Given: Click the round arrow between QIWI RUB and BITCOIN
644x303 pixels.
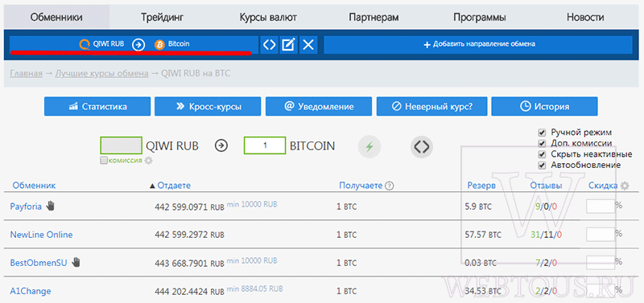Looking at the screenshot, I should [x=221, y=145].
